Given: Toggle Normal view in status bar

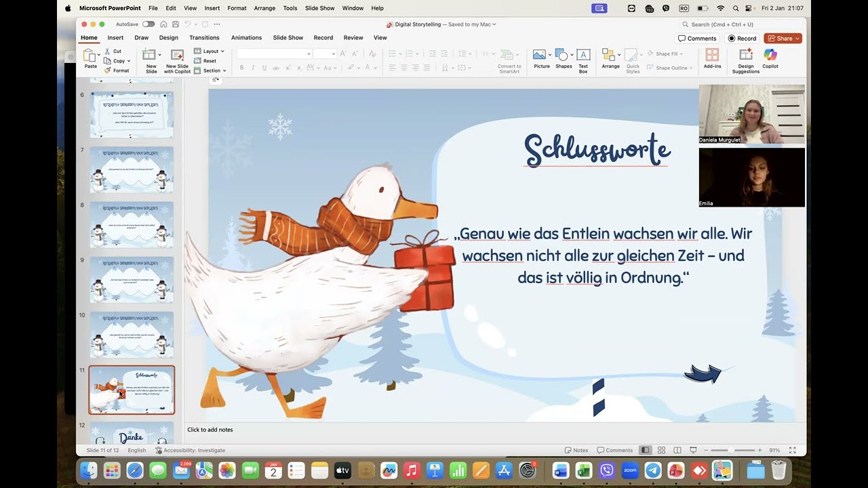Looking at the screenshot, I should tap(645, 450).
